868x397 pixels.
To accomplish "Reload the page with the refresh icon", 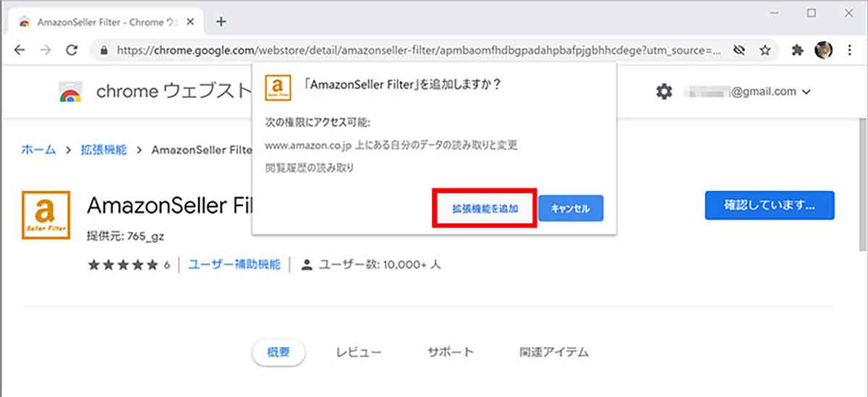I will [x=72, y=51].
